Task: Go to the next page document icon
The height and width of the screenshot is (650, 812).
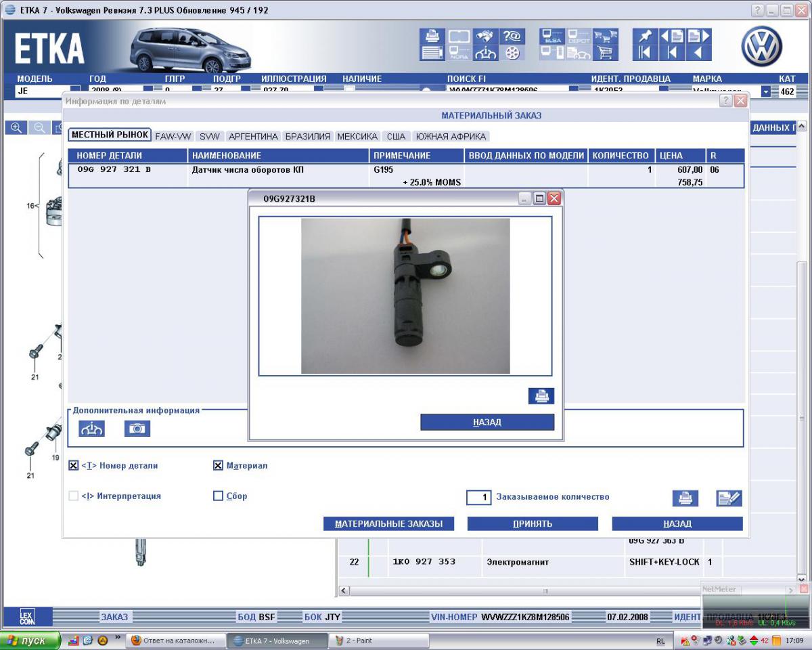Action: [699, 36]
